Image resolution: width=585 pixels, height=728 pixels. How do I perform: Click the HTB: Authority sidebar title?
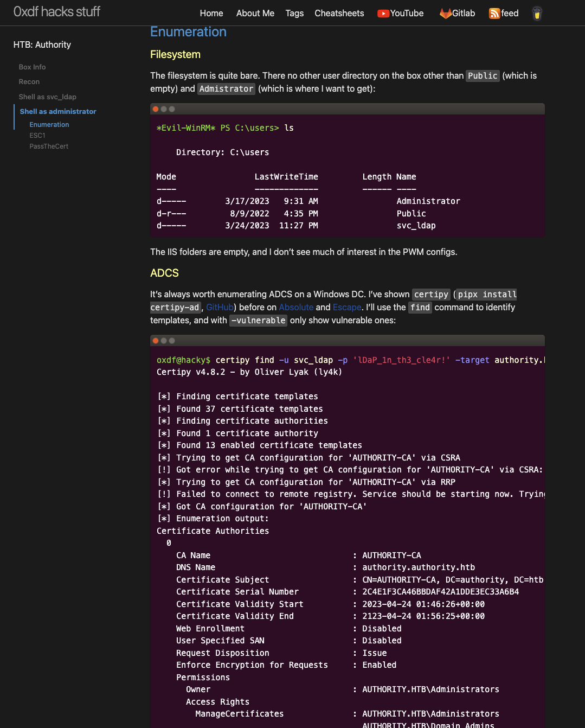click(42, 44)
